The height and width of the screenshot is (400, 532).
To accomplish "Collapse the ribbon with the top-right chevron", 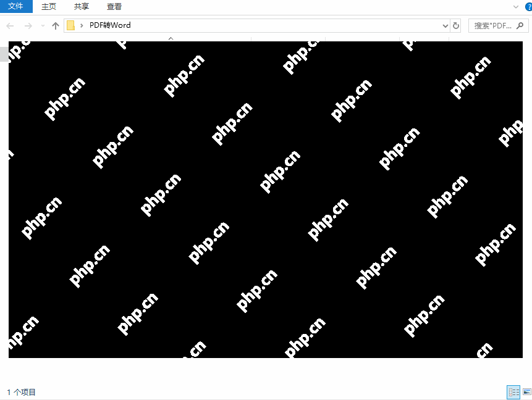I will 515,7.
